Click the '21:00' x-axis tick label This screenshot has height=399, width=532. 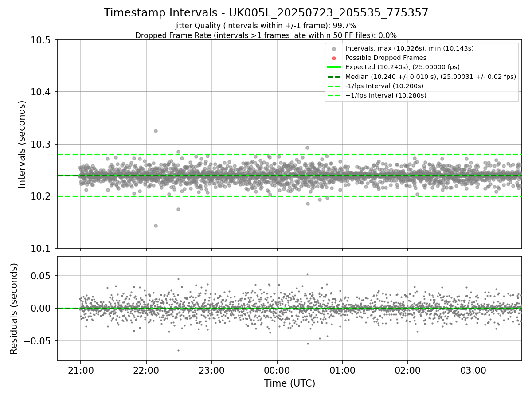[x=80, y=370]
